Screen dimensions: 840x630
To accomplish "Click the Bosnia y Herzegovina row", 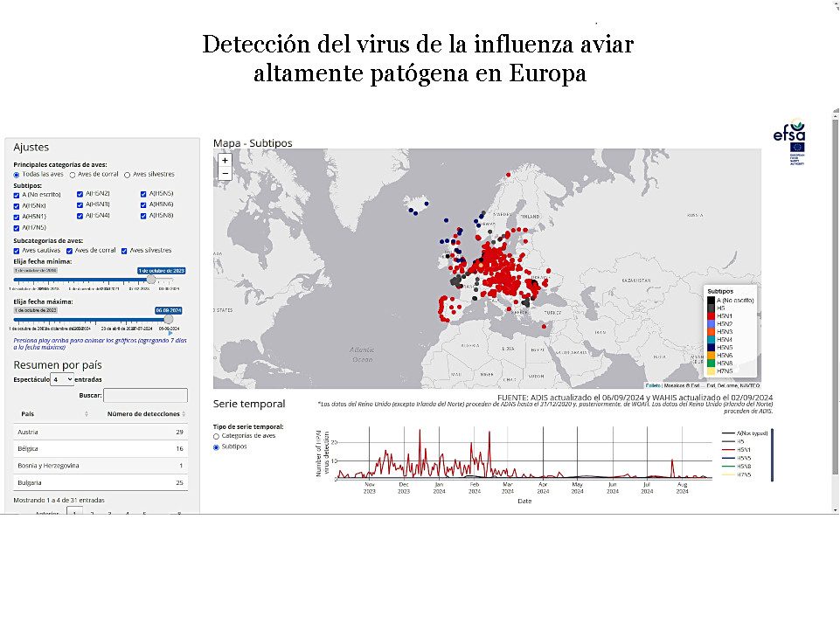I will coord(101,466).
